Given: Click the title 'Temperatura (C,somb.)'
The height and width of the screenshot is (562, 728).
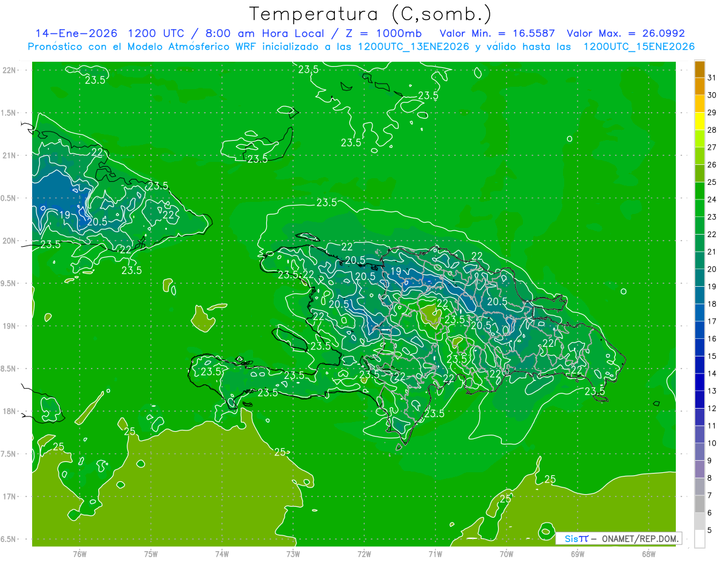Looking at the screenshot, I should coord(371,14).
